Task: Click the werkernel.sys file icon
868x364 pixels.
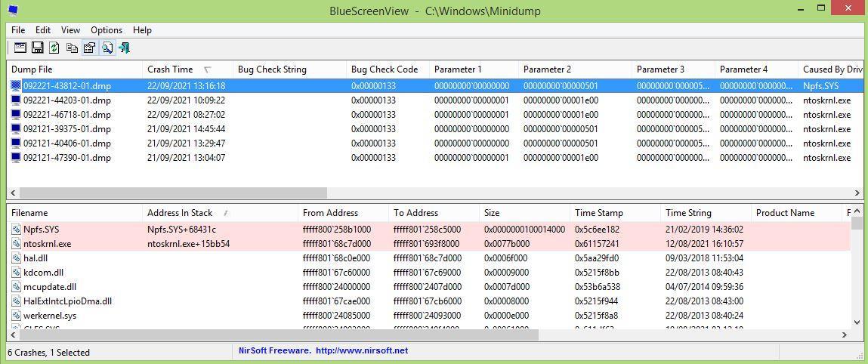Action: coord(16,316)
